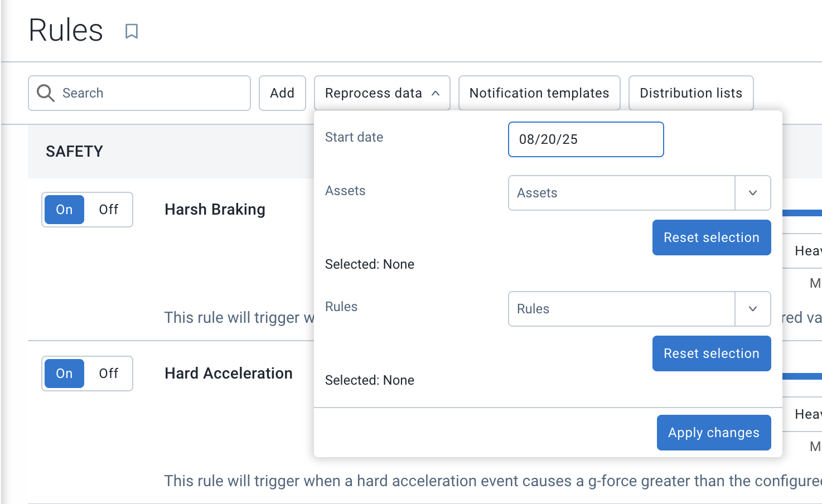Click the magnifier icon in the search bar
The image size is (822, 504).
tap(45, 93)
